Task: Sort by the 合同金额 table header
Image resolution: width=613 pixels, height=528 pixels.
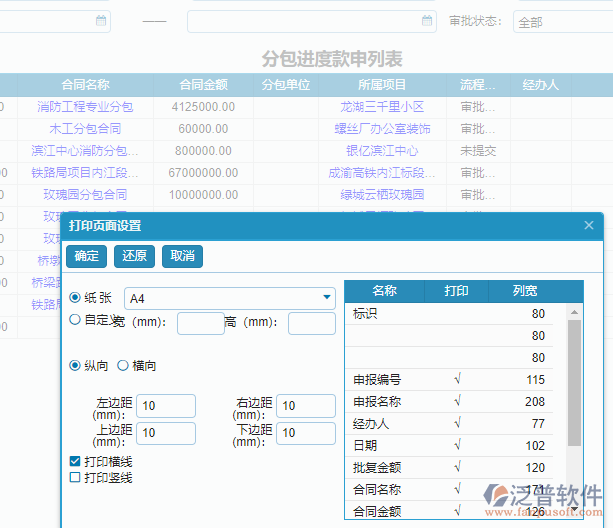Action: pos(203,84)
